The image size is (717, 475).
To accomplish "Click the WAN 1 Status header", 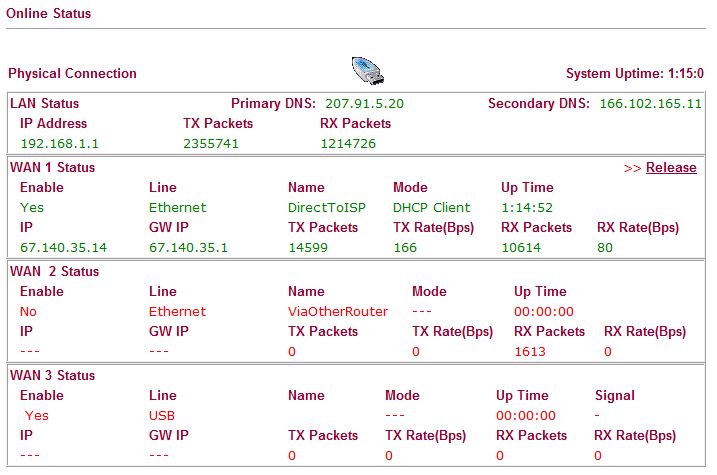I will coord(53,168).
